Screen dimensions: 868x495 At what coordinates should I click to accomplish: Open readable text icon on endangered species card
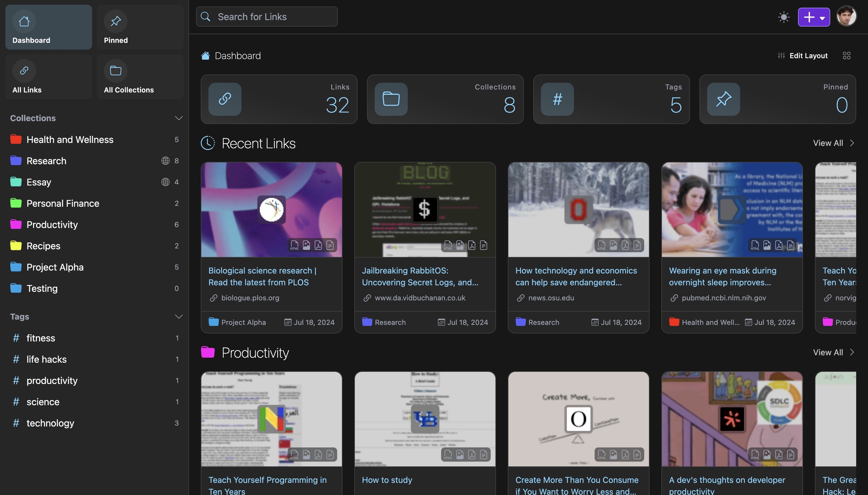(x=637, y=245)
